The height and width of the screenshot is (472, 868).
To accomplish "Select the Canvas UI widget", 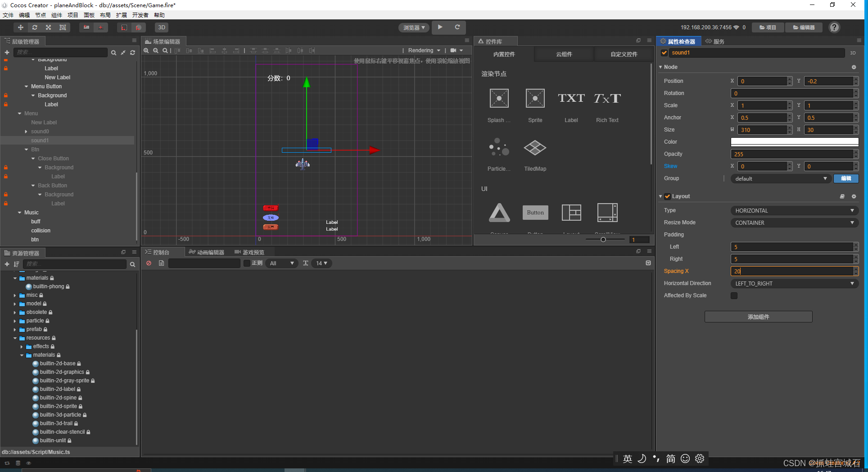I will tap(499, 213).
